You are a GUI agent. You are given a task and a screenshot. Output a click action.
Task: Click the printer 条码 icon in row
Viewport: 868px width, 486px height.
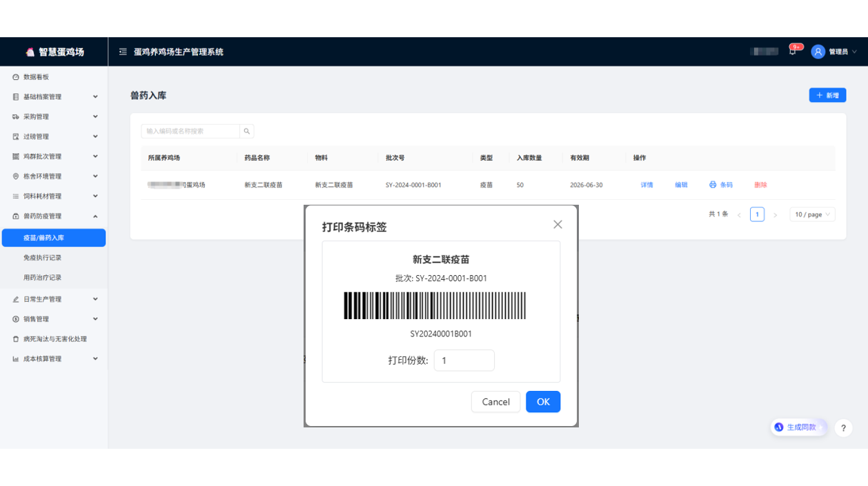coord(713,185)
